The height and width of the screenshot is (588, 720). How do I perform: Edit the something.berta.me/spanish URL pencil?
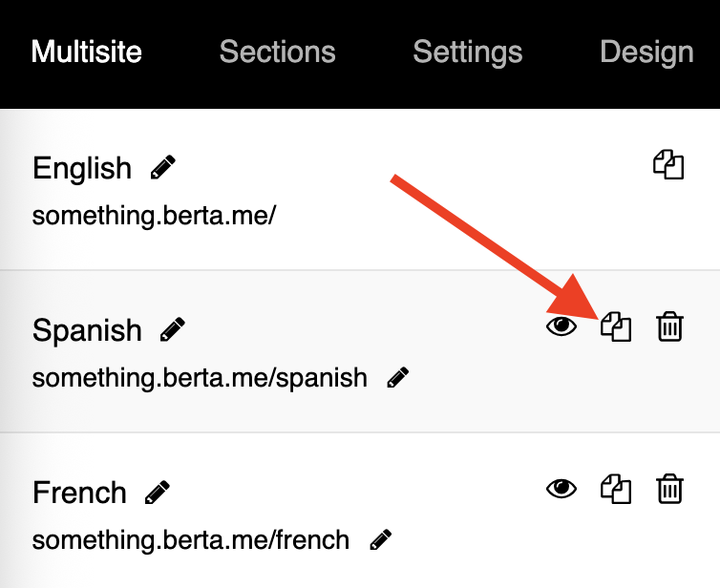(x=397, y=377)
